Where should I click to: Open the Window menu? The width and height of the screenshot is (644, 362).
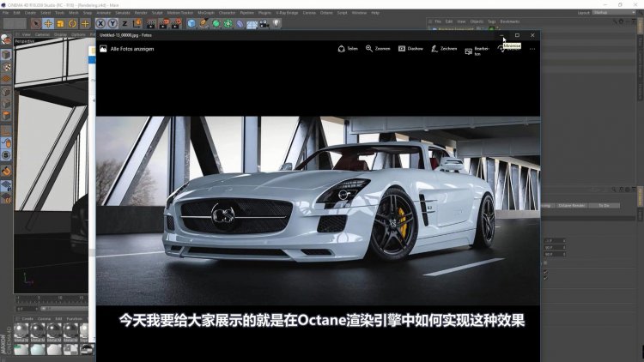coord(360,13)
